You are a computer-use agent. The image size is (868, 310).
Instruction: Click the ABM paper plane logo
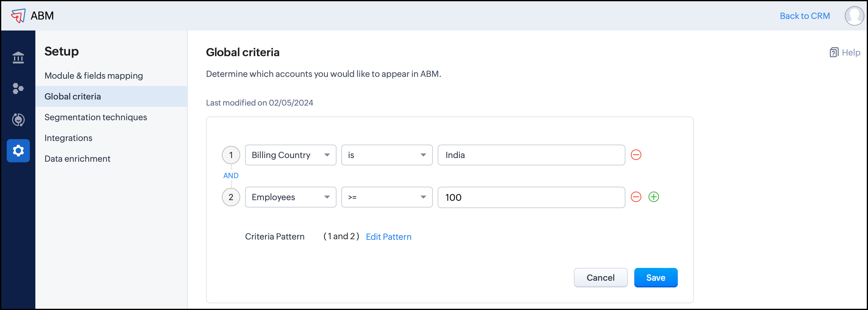tap(18, 16)
